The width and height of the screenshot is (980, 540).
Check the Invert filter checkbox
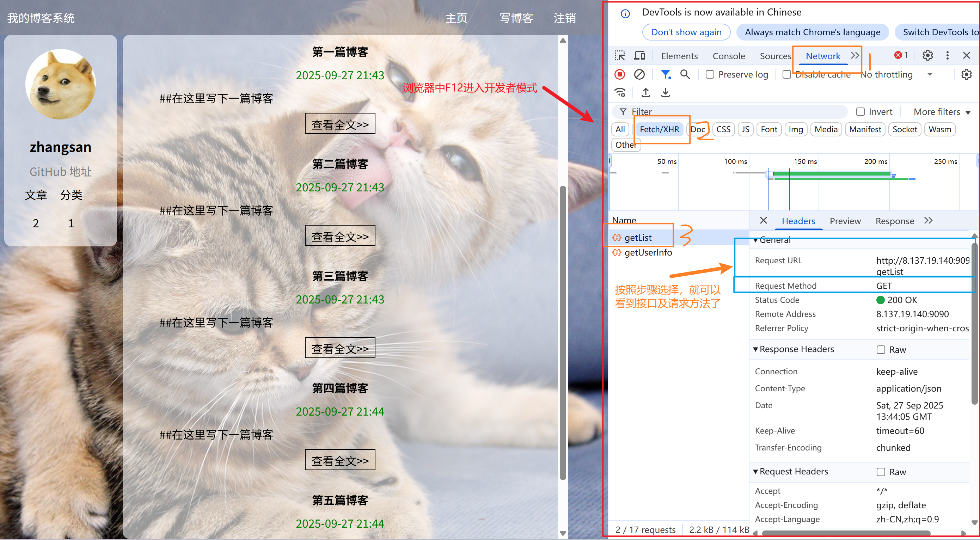point(860,112)
